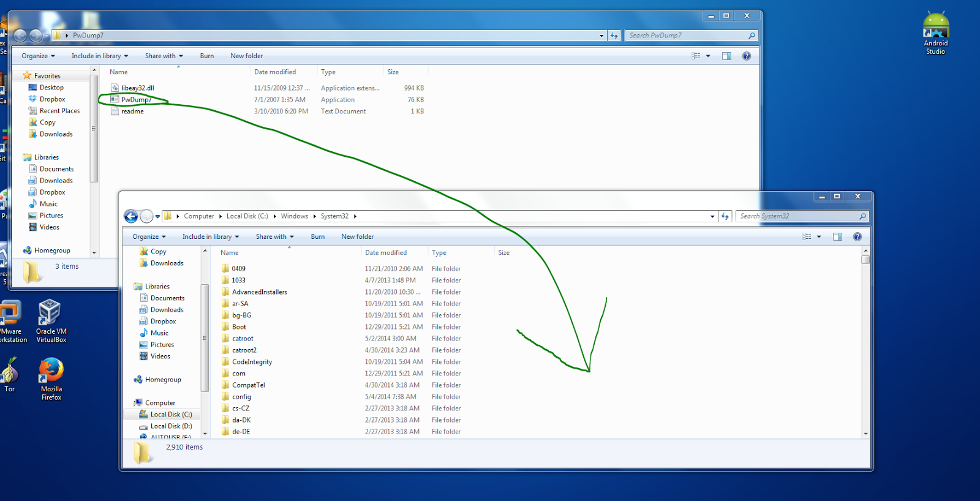Click the Back button in the System32 window
The width and height of the screenshot is (980, 501).
[131, 216]
